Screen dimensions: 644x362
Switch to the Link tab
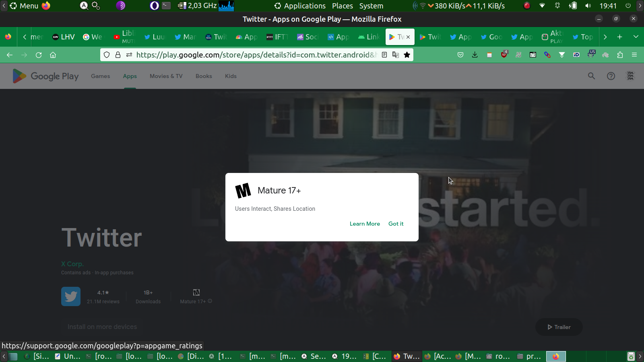point(369,37)
